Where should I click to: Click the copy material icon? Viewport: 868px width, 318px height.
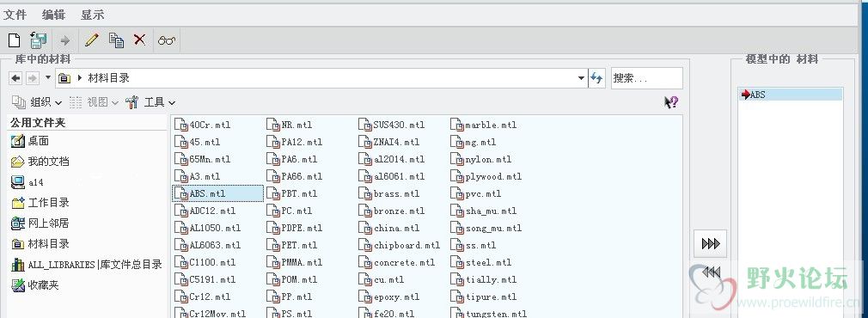[116, 40]
